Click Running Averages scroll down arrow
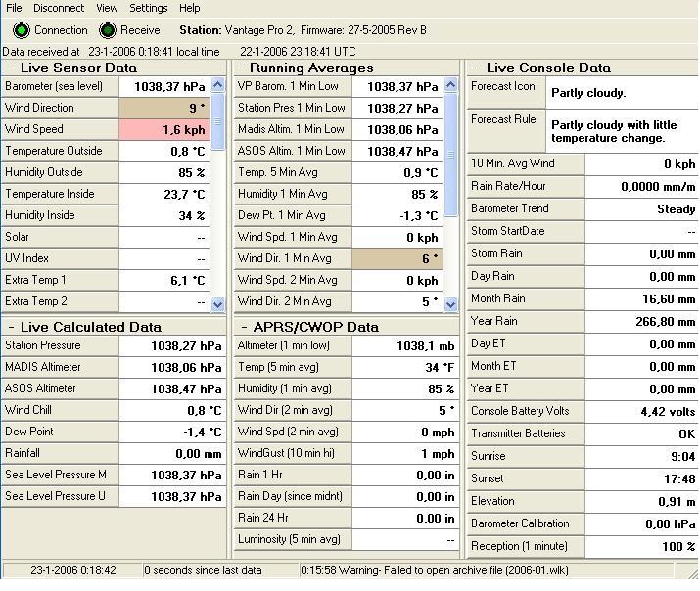 [451, 304]
